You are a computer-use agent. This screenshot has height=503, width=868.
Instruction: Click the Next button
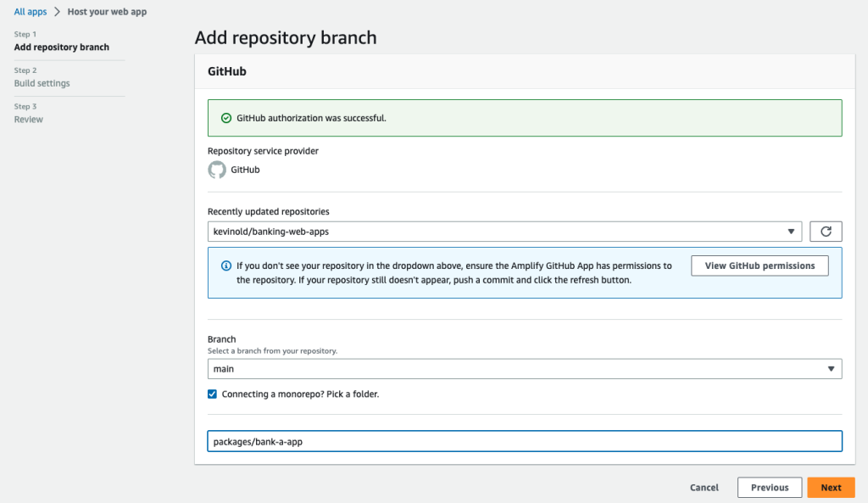coord(831,487)
